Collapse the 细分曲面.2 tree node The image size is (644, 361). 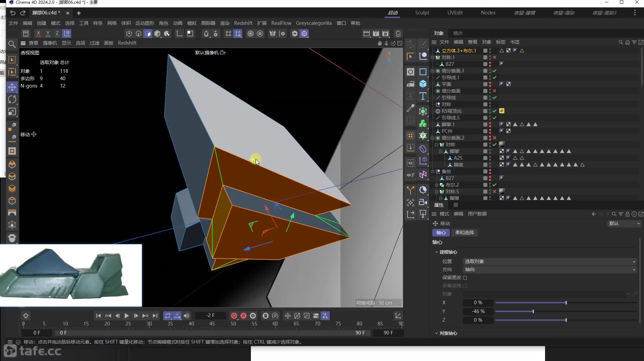(x=433, y=138)
